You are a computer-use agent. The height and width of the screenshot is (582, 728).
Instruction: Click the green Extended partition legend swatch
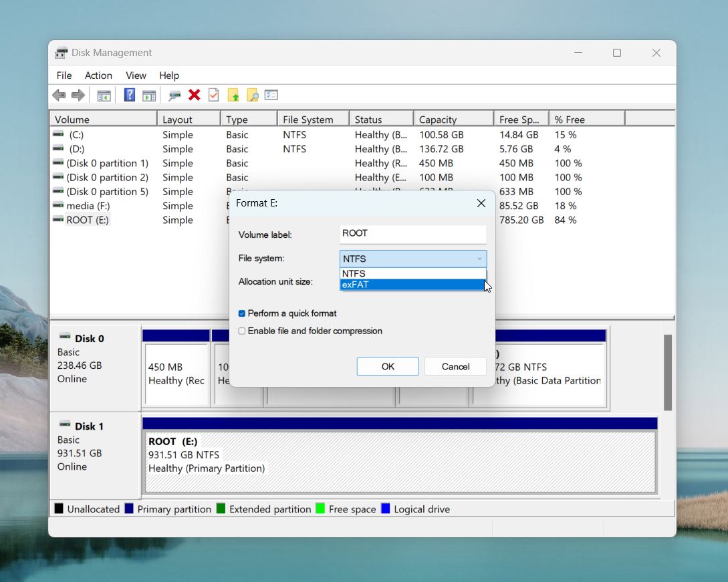coord(221,508)
